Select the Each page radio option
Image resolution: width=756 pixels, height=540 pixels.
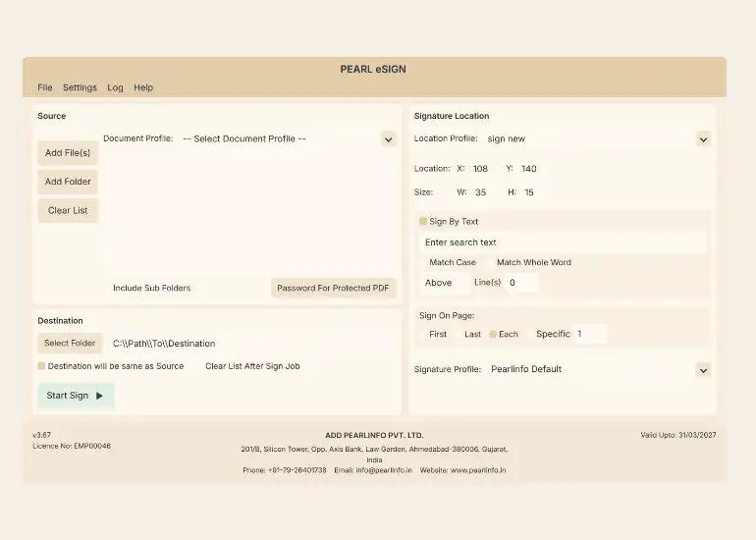493,334
